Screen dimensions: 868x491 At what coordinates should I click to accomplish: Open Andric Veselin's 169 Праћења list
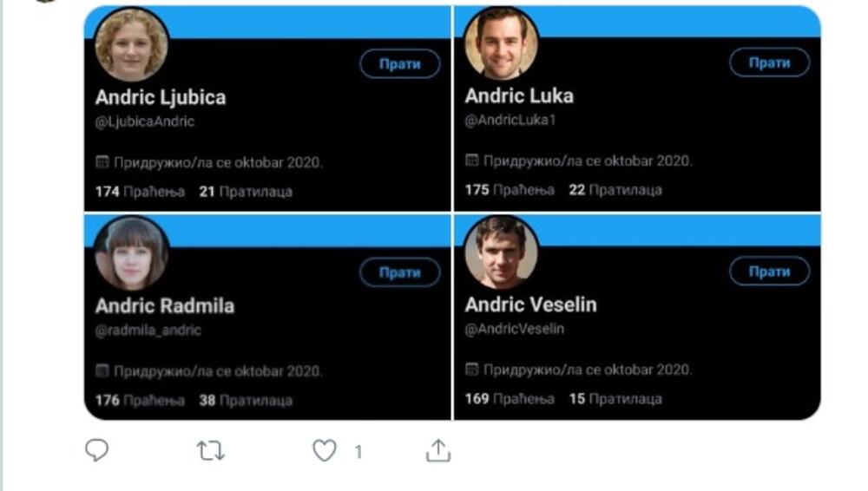509,399
